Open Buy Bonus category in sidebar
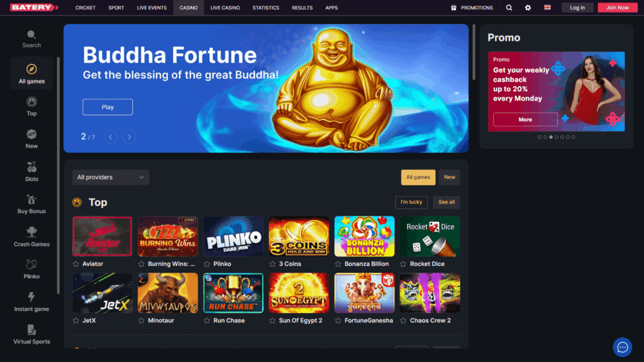 tap(31, 204)
